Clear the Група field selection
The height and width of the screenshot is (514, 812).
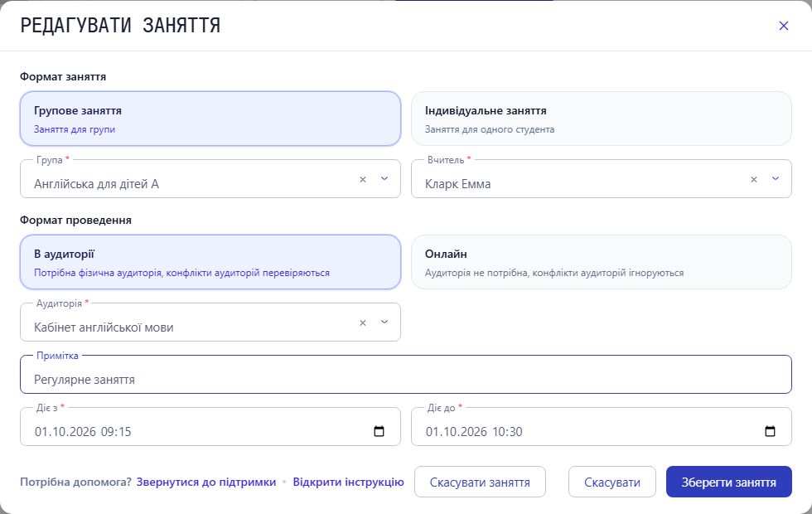pos(363,179)
